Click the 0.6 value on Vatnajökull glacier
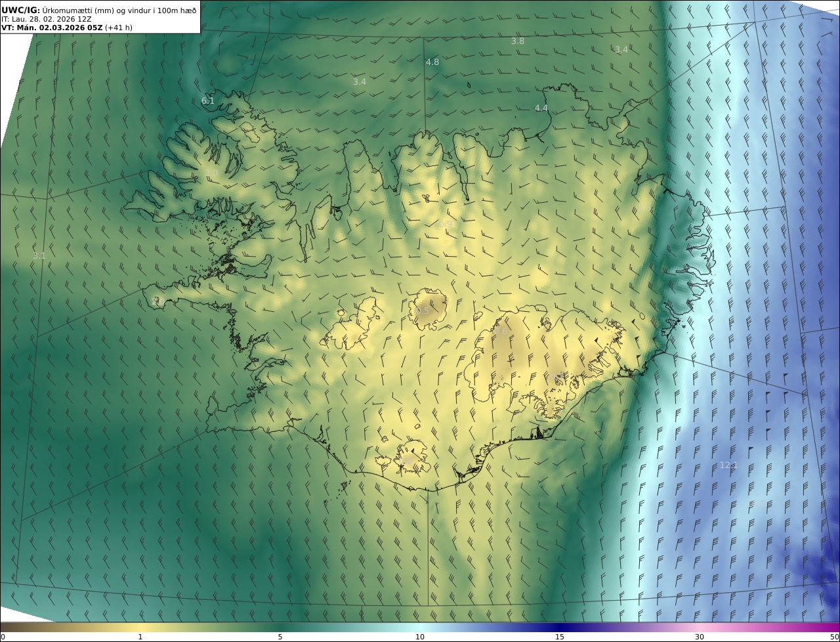Screen dimensions: 840x642 click(x=501, y=332)
